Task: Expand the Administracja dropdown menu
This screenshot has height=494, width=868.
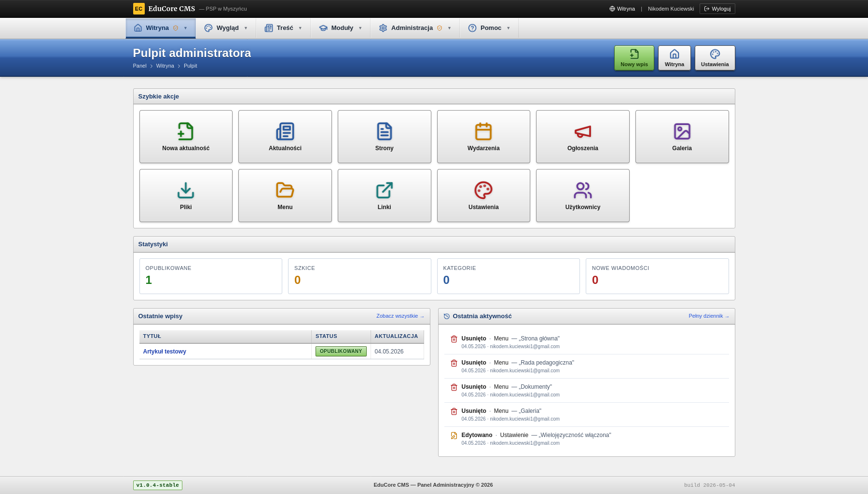Action: click(415, 28)
